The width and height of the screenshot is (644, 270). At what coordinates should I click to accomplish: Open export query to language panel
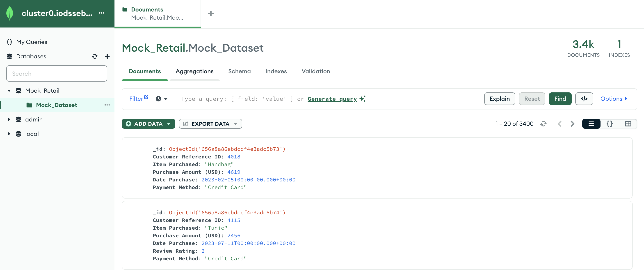click(x=584, y=98)
